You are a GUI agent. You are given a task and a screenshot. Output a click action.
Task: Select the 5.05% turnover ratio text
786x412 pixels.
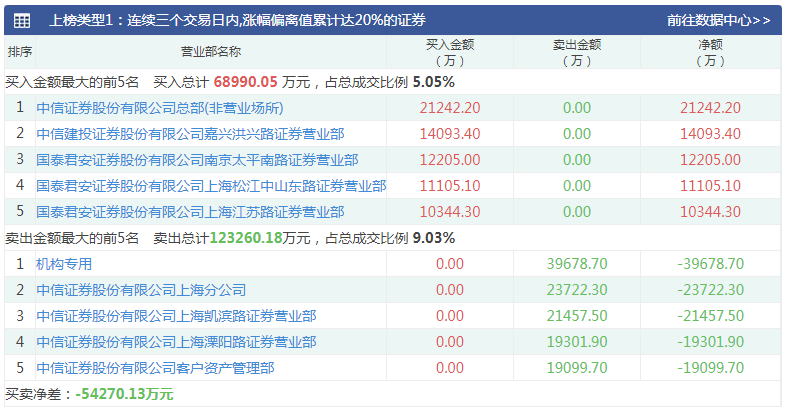tap(434, 82)
